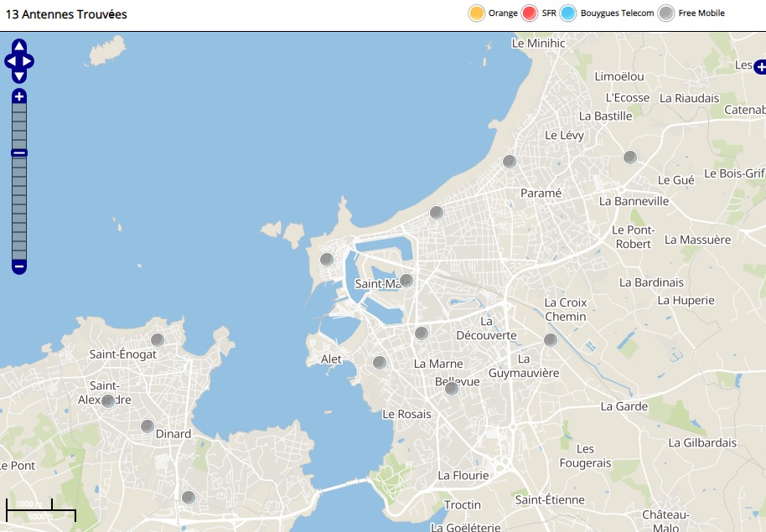
Task: Zoom out with the minus button at slider bottom
Action: click(x=19, y=266)
